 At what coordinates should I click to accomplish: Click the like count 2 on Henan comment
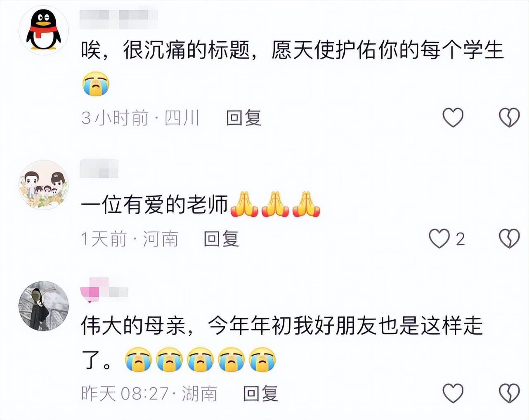tap(461, 239)
